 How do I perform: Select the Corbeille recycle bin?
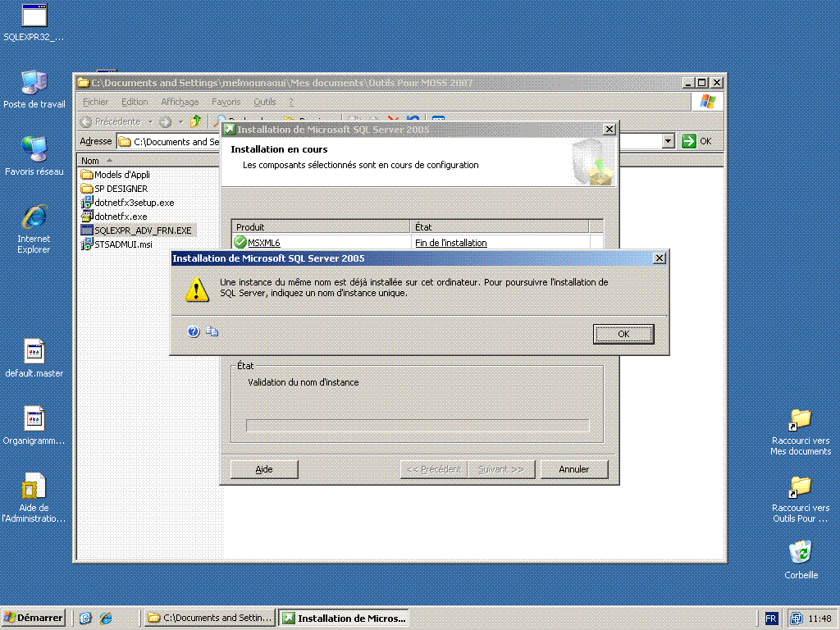pos(801,559)
